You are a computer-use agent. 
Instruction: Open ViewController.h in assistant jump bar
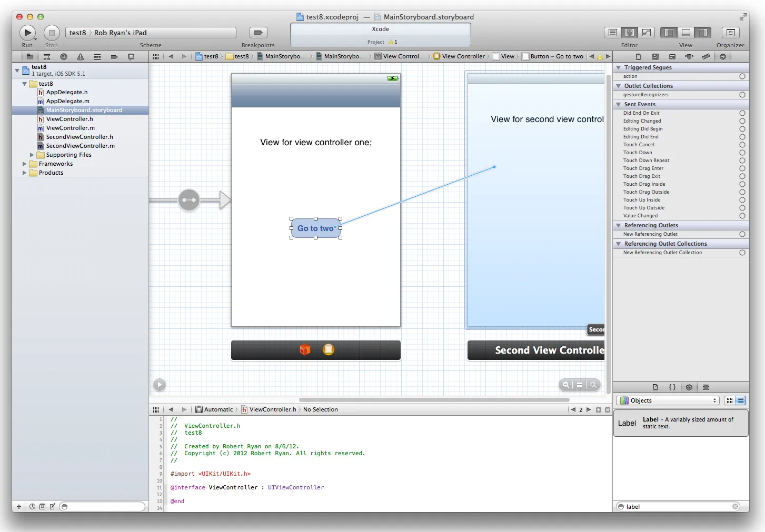coord(269,409)
